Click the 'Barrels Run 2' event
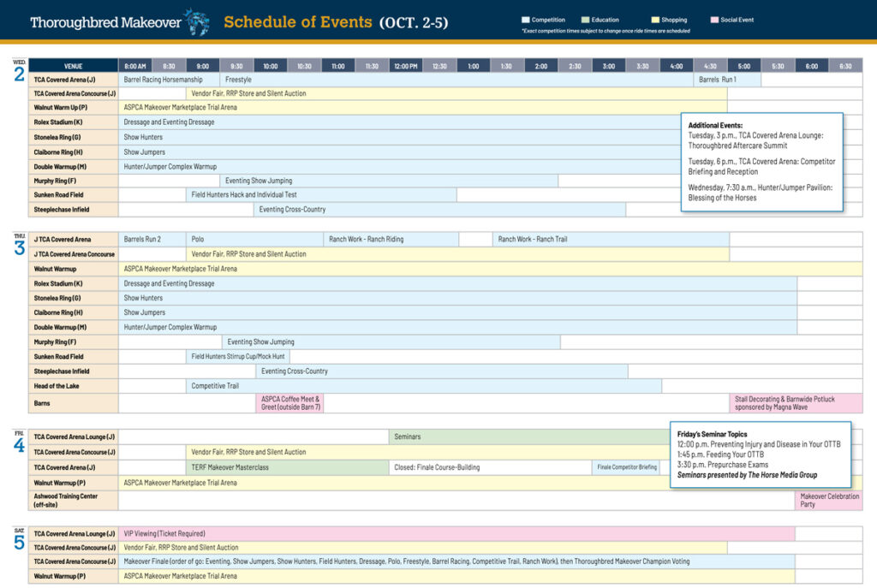This screenshot has width=877, height=588. 152,240
